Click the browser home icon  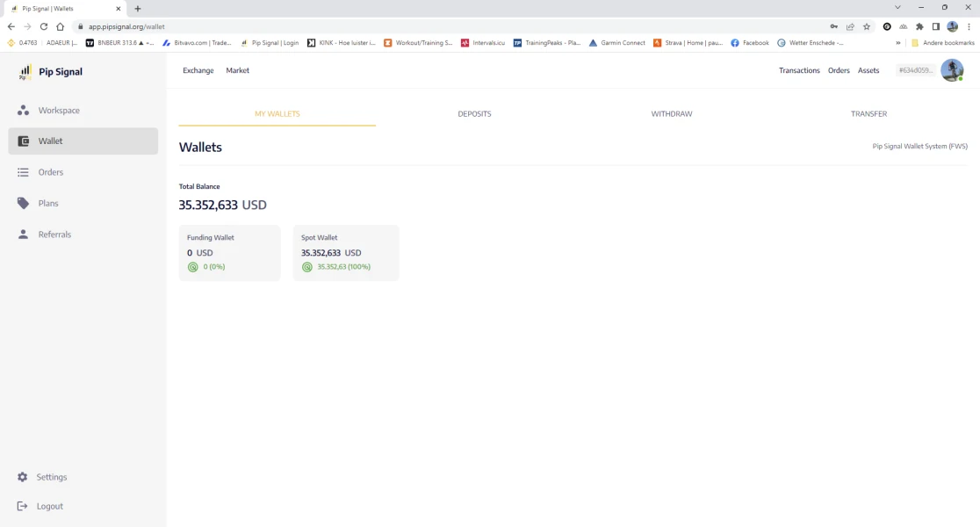(60, 26)
